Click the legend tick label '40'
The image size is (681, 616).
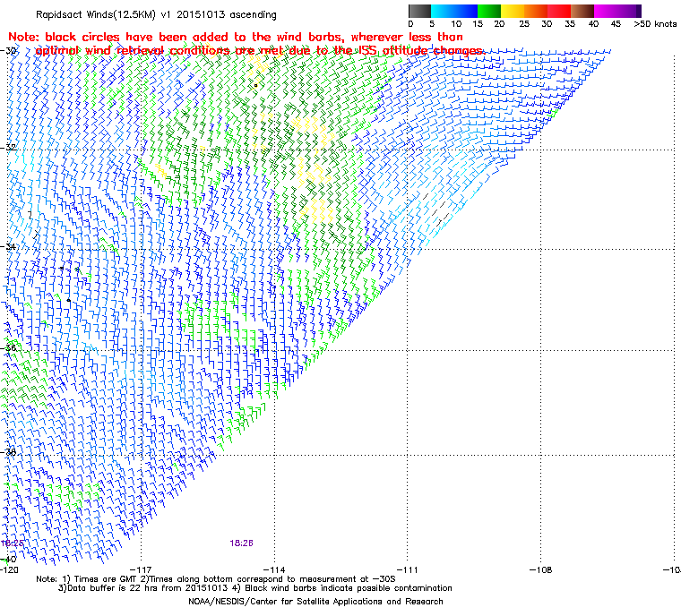tap(594, 24)
